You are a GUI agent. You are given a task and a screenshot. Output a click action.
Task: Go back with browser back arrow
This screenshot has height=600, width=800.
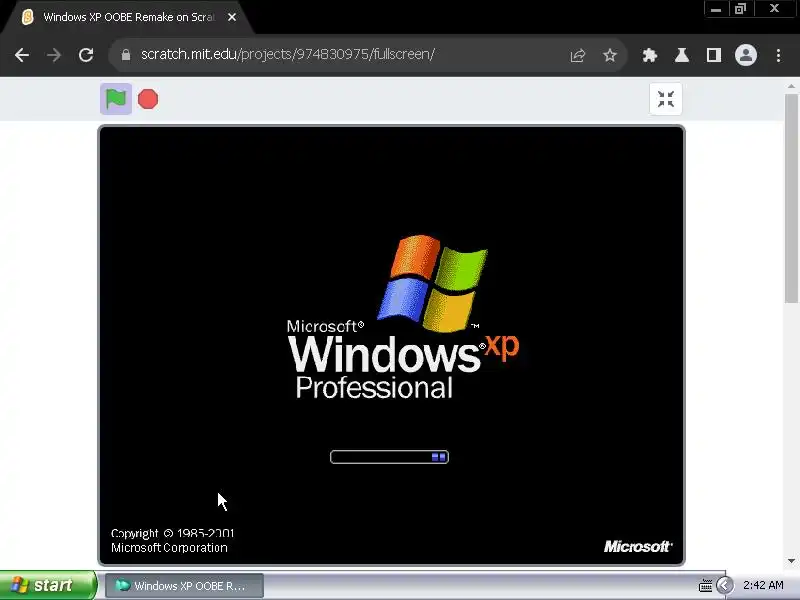click(22, 55)
